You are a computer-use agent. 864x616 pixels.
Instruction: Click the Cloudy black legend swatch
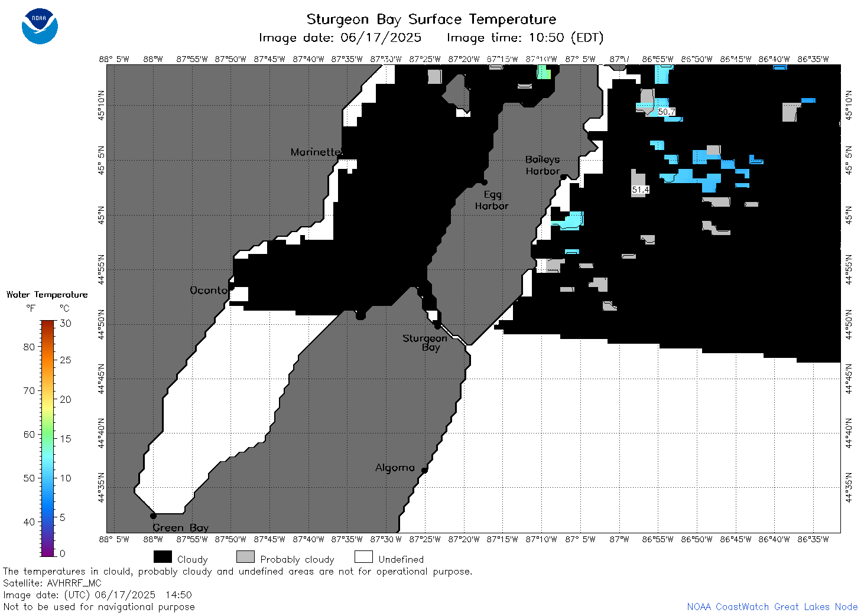tap(163, 557)
